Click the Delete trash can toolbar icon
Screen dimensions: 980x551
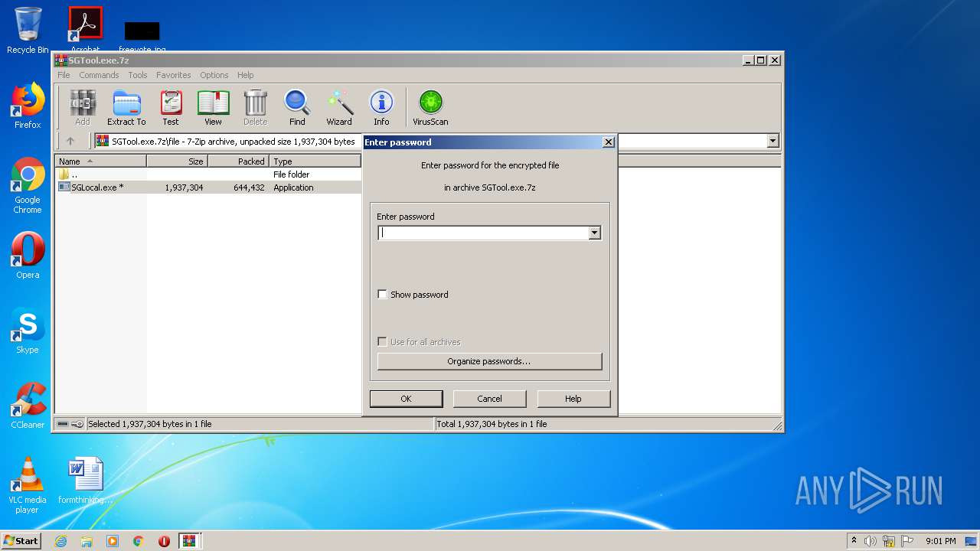click(x=255, y=108)
